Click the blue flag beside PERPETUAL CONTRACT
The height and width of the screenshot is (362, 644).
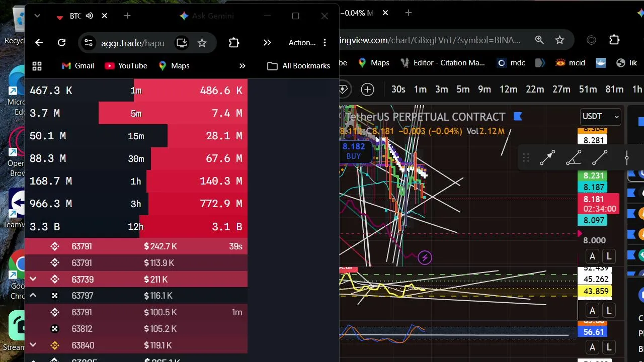[518, 117]
